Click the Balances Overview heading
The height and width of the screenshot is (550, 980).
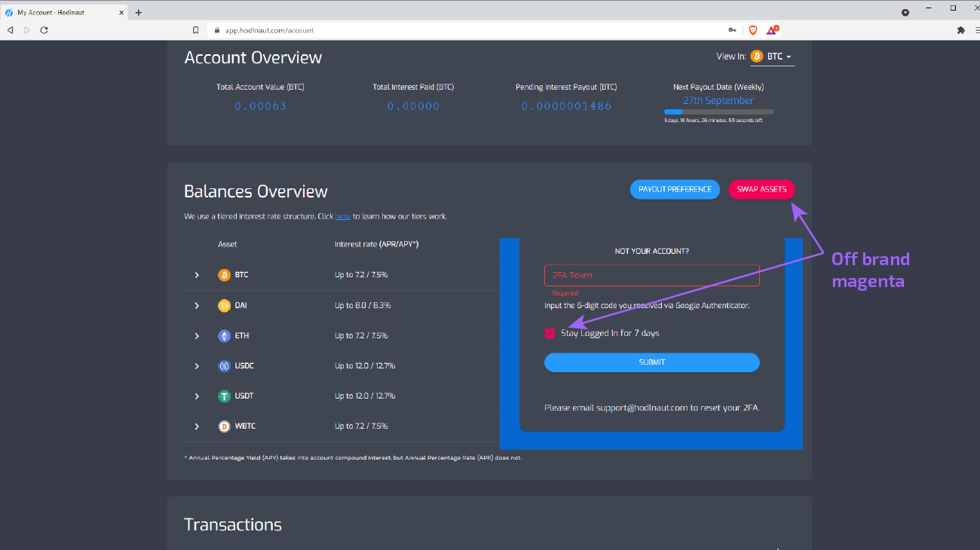(x=256, y=191)
